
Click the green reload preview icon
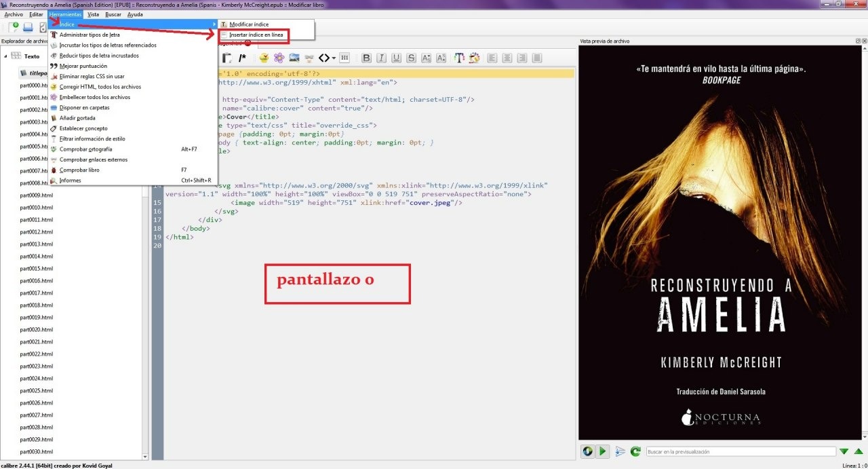point(635,451)
